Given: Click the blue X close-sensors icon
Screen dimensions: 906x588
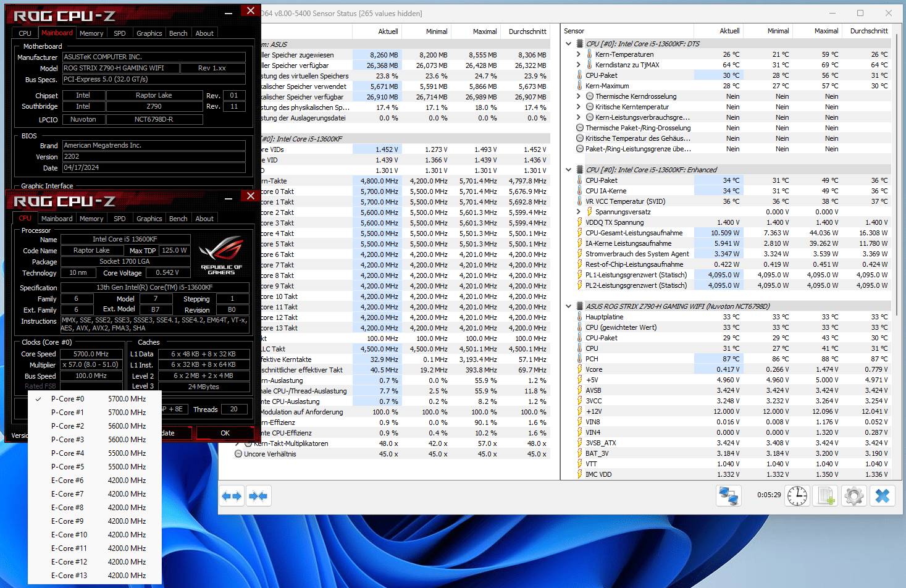Looking at the screenshot, I should (883, 496).
